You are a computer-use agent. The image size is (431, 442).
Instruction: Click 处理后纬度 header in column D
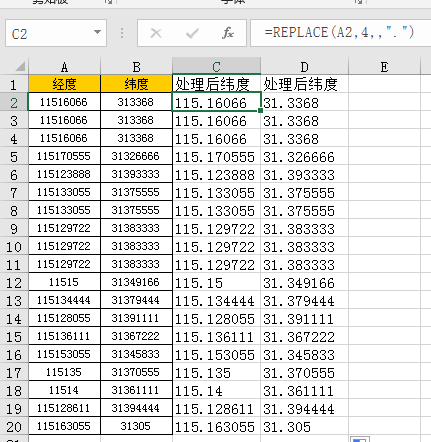click(x=304, y=84)
